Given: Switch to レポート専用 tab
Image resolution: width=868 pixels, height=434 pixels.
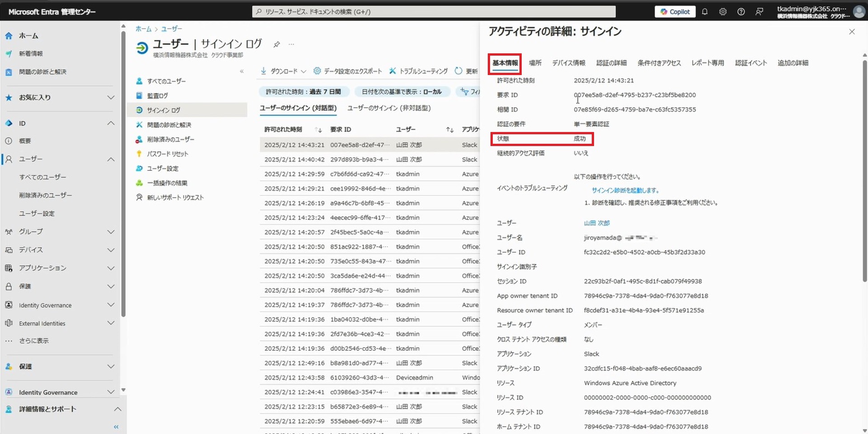Looking at the screenshot, I should point(708,63).
